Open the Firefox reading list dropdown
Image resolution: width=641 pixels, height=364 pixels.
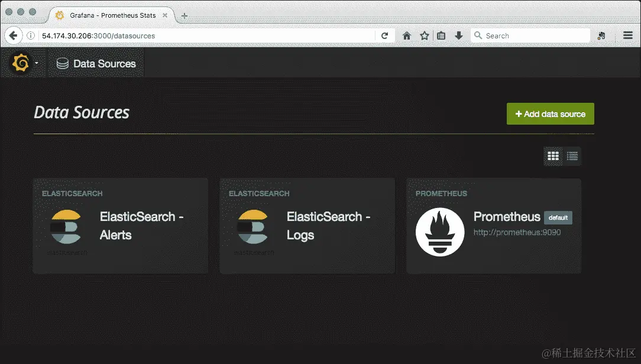(x=441, y=35)
